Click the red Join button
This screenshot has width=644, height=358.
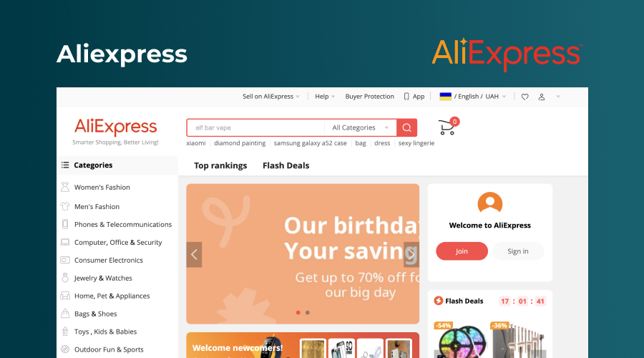click(462, 251)
